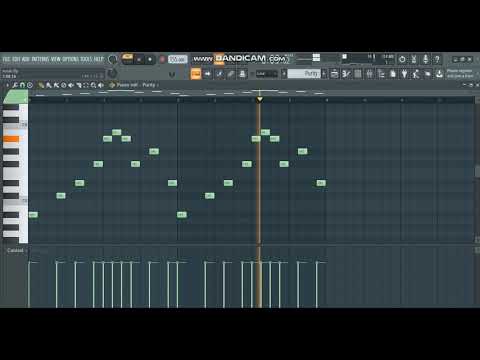The width and height of the screenshot is (480, 360).
Task: Open piano roll magnet snap options
Action: pyautogui.click(x=22, y=85)
